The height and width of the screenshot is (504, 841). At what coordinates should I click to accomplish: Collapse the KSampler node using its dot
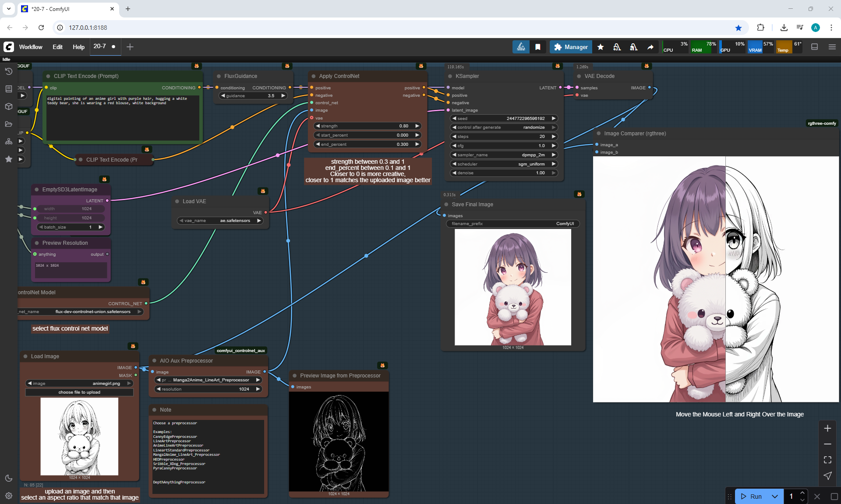point(450,76)
